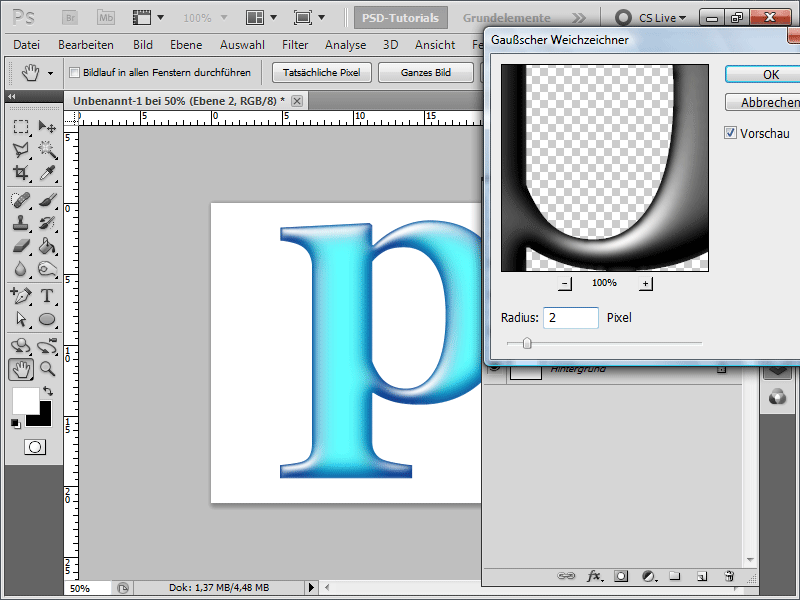Open the Bearbeiten menu
Viewport: 800px width, 600px height.
pyautogui.click(x=86, y=45)
